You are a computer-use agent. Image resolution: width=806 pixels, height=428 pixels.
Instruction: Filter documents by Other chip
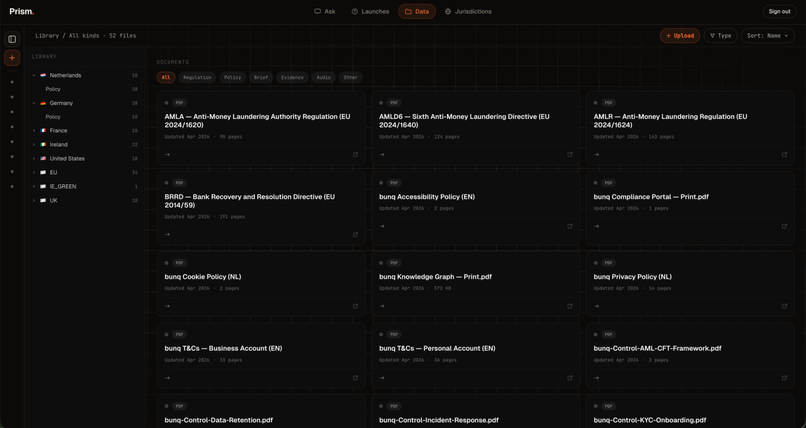[351, 78]
